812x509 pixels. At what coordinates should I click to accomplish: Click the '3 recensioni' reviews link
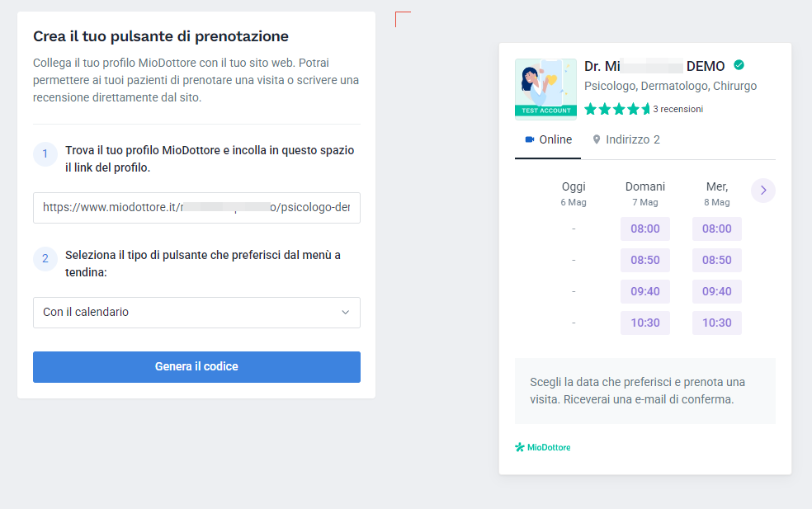(677, 109)
